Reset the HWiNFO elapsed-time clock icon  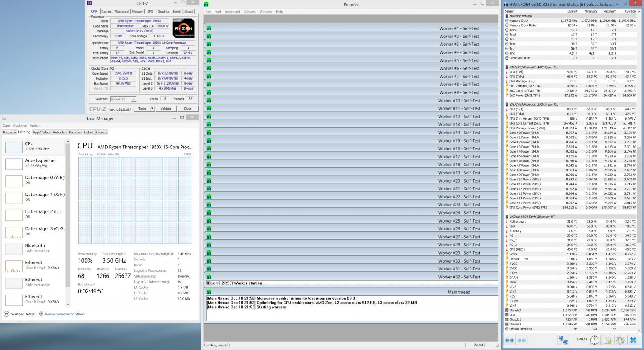[x=594, y=340]
